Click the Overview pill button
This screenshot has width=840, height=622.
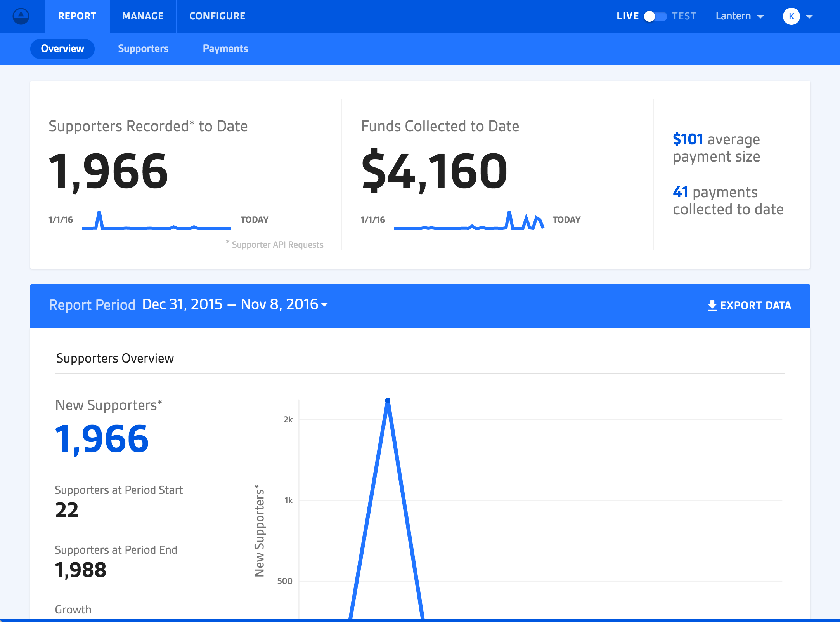pyautogui.click(x=62, y=49)
